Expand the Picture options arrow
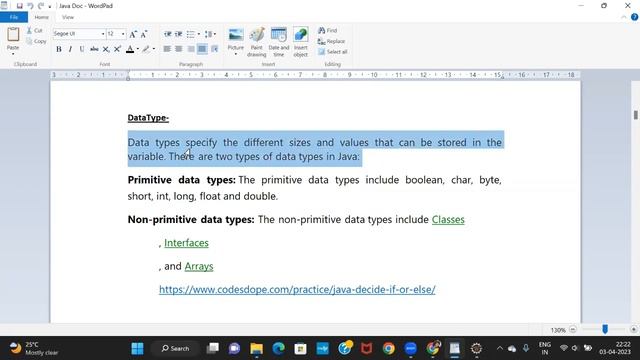Screen dimensions: 640x360 [x=236, y=54]
